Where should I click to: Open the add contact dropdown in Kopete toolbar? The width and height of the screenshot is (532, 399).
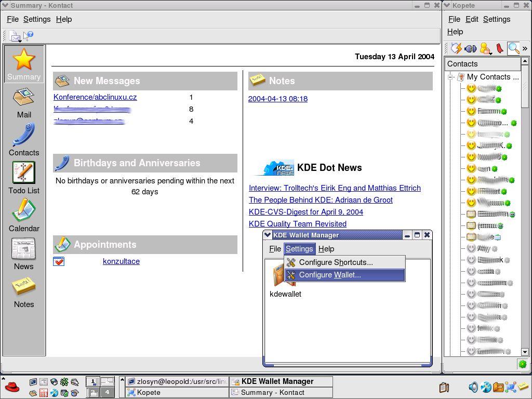click(486, 48)
